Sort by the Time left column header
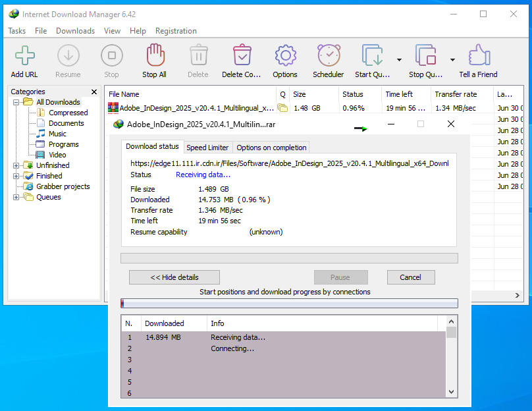 pyautogui.click(x=406, y=94)
